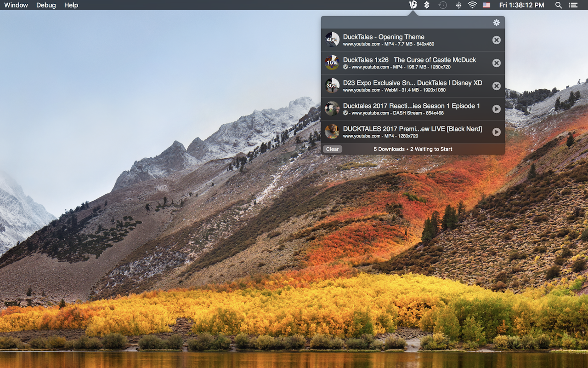Click the clock showing Fri 1:38:12 PM
The image size is (588, 368).
[x=521, y=5]
